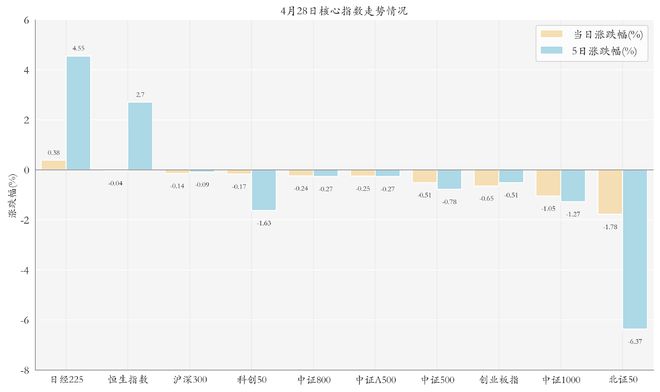660x392 pixels.
Task: Click the chart title 4月28日核心指数走势情况
Action: coord(344,11)
